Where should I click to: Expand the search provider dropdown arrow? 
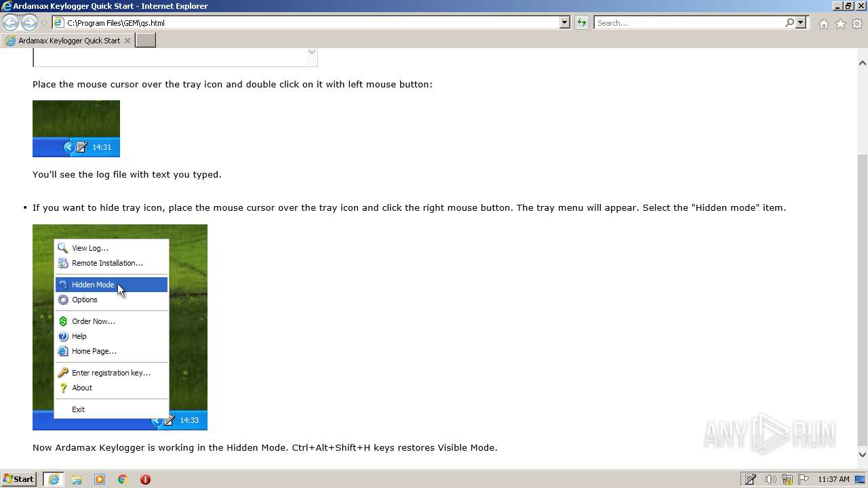(x=801, y=22)
